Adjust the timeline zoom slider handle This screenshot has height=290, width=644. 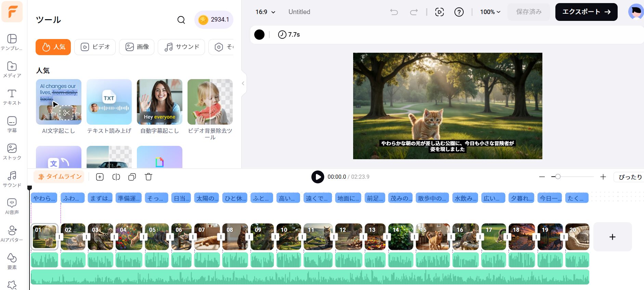click(558, 177)
